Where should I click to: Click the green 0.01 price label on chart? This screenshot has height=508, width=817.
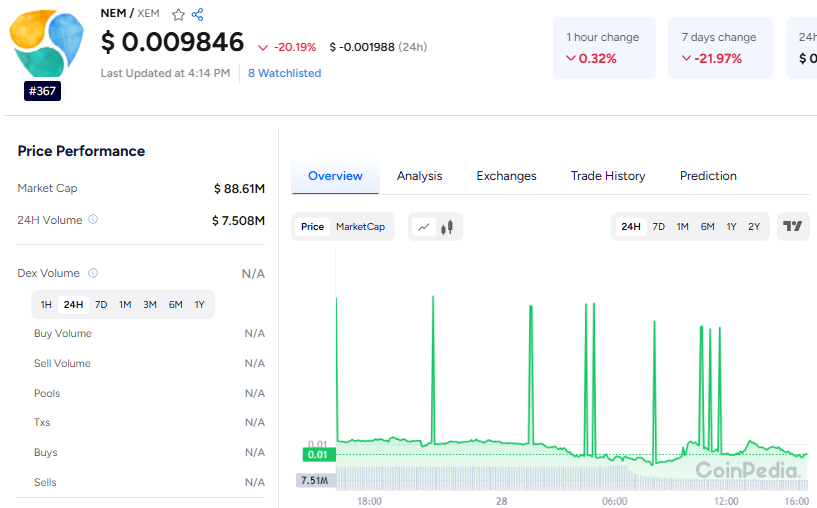click(x=318, y=455)
